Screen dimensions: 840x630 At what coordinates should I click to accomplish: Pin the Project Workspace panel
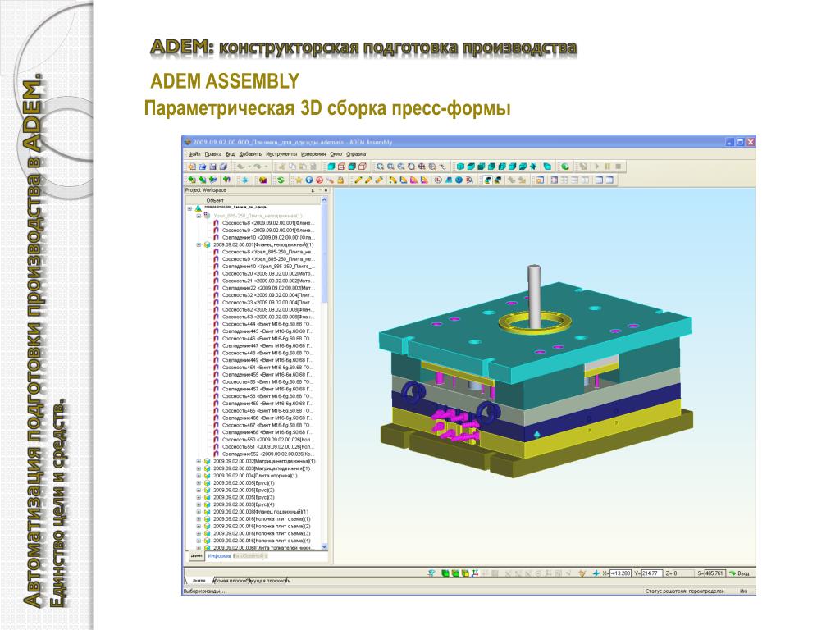point(313,190)
